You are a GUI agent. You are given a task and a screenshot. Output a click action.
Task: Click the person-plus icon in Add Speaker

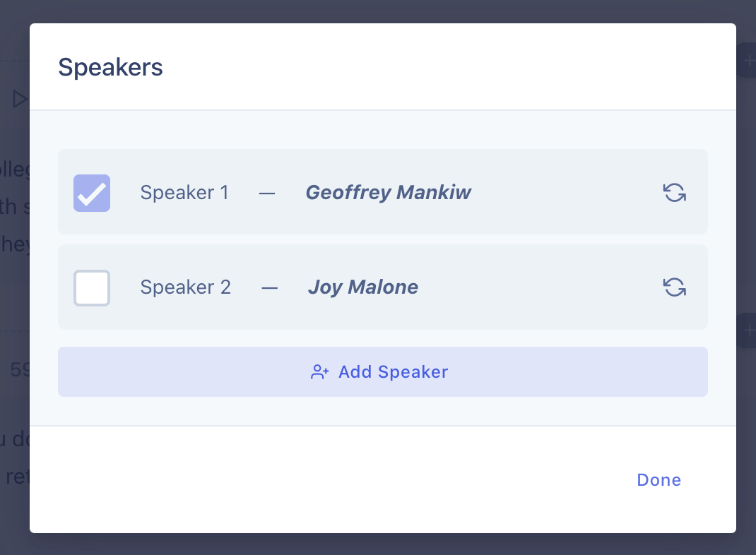click(x=319, y=372)
